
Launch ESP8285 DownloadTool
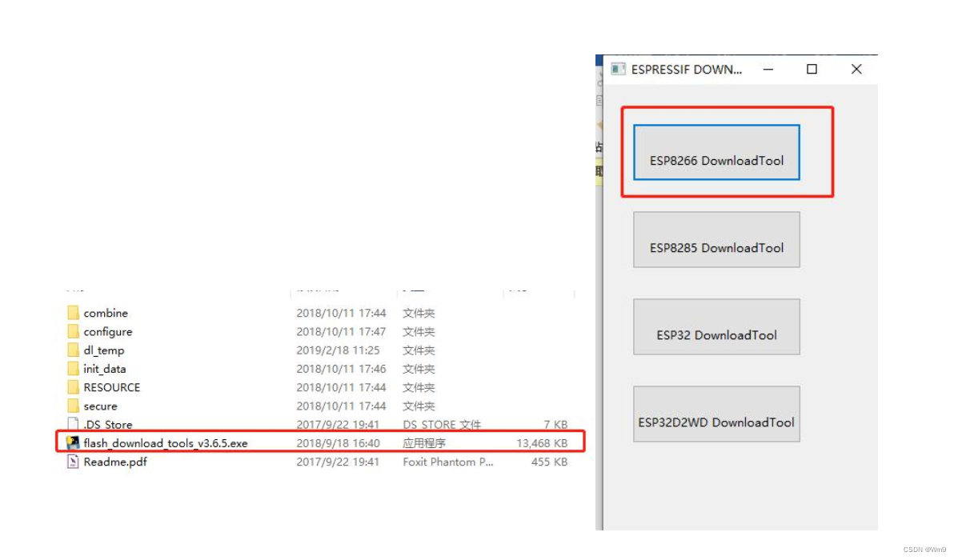point(716,239)
